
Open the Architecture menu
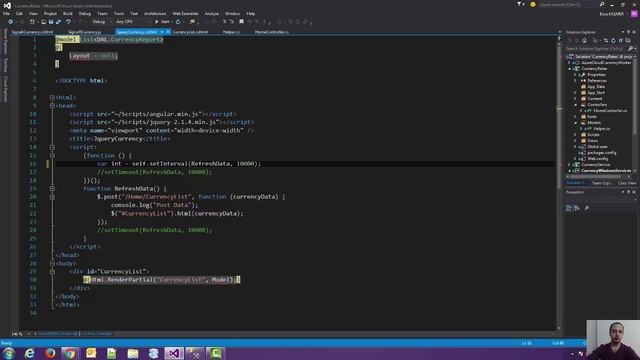[155, 13]
